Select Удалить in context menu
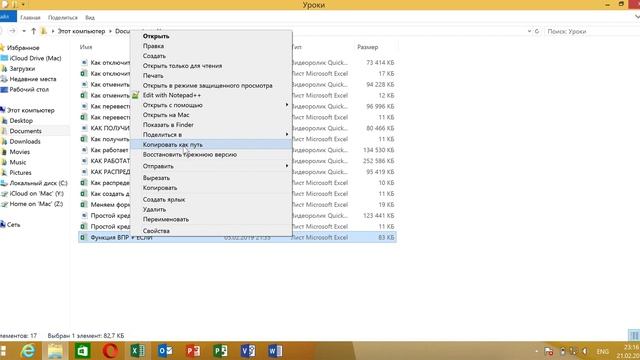The image size is (640, 360). pos(154,209)
